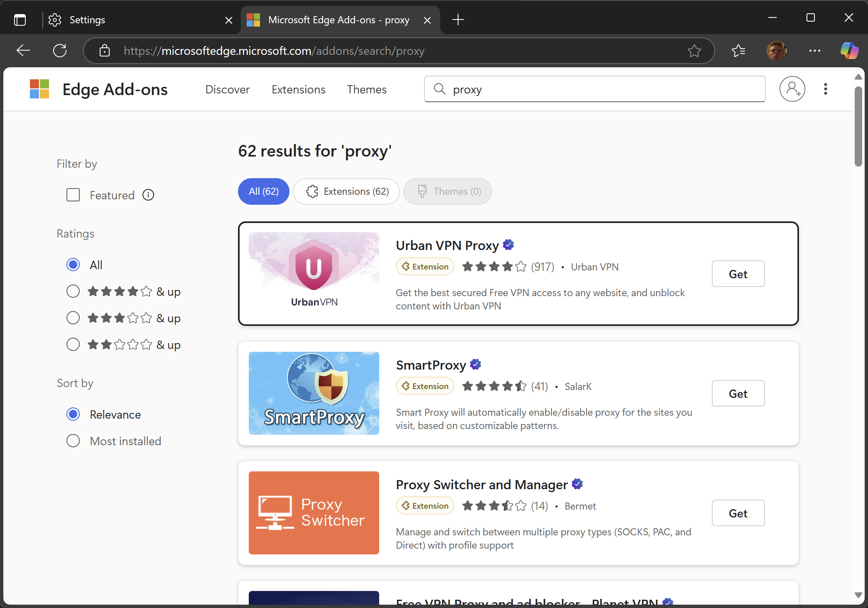Select the All ratings option
The width and height of the screenshot is (868, 608).
[x=73, y=265]
